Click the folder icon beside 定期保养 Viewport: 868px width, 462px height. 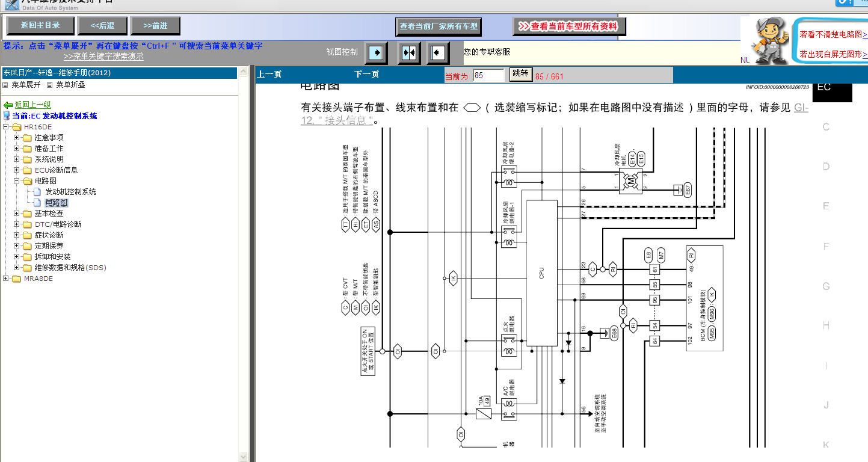[x=27, y=246]
